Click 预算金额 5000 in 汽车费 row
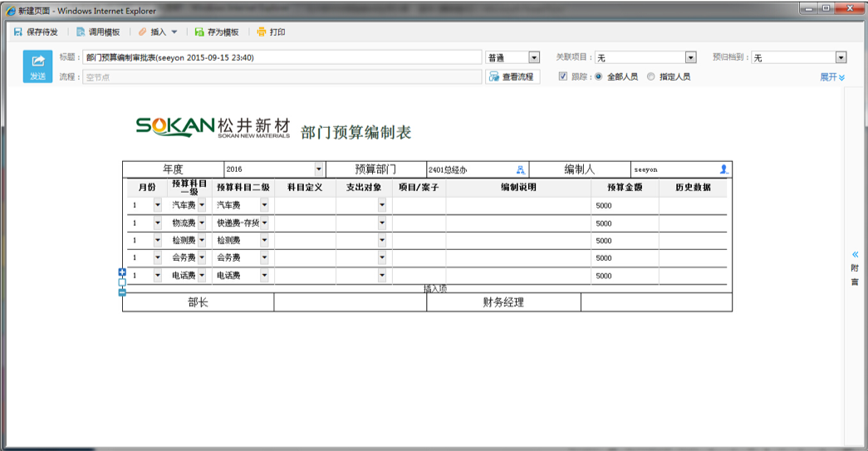This screenshot has width=868, height=451. point(625,205)
